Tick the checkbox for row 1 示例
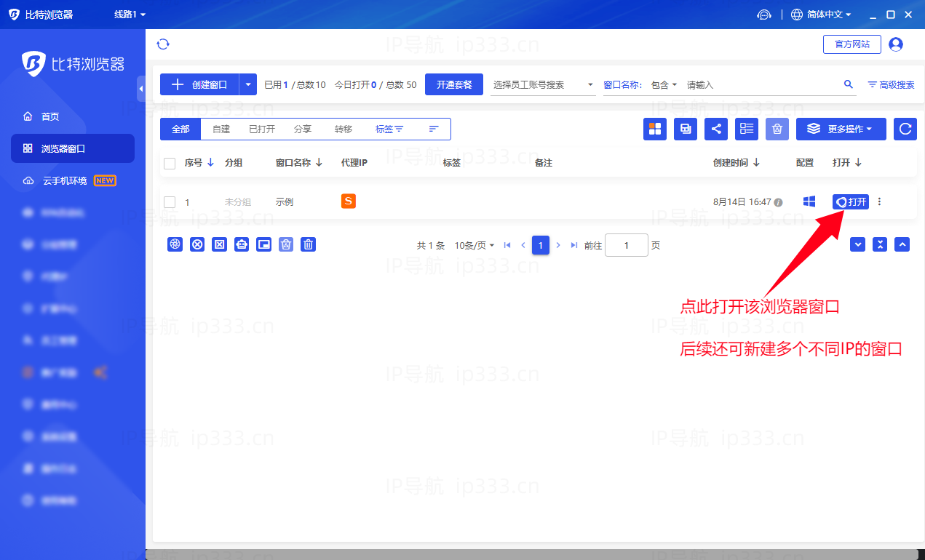This screenshot has width=925, height=560. point(170,202)
